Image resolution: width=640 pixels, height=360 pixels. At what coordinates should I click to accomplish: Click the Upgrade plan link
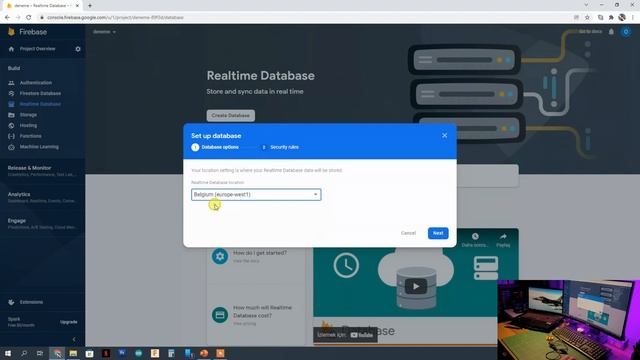[69, 322]
